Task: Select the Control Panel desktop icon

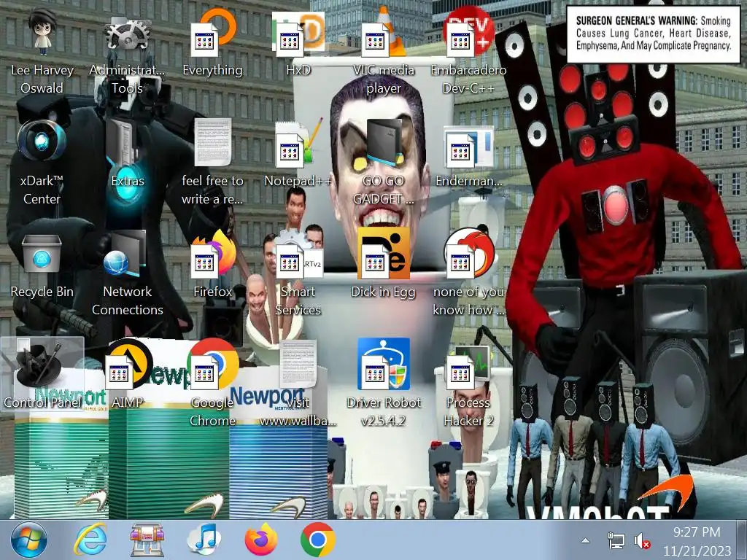Action: 42,376
